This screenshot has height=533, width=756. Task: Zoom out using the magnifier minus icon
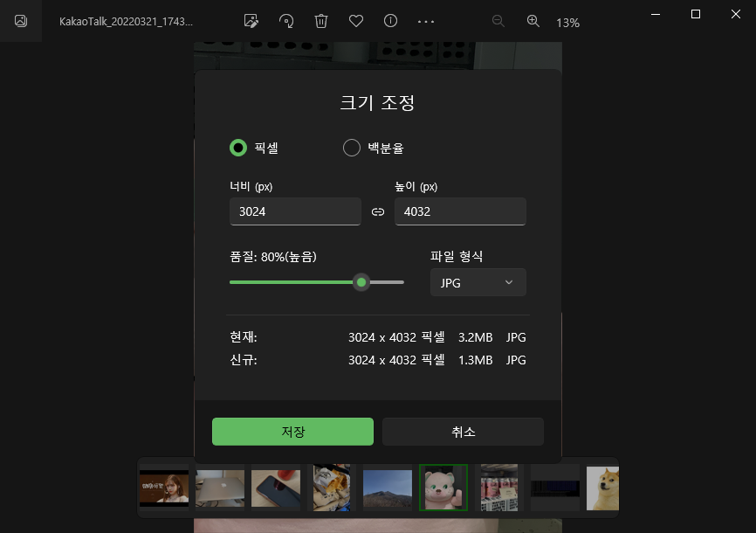(x=498, y=21)
